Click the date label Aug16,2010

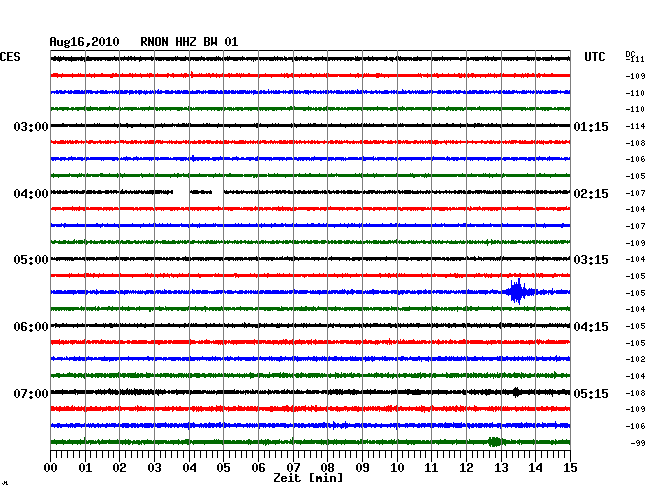click(x=85, y=42)
